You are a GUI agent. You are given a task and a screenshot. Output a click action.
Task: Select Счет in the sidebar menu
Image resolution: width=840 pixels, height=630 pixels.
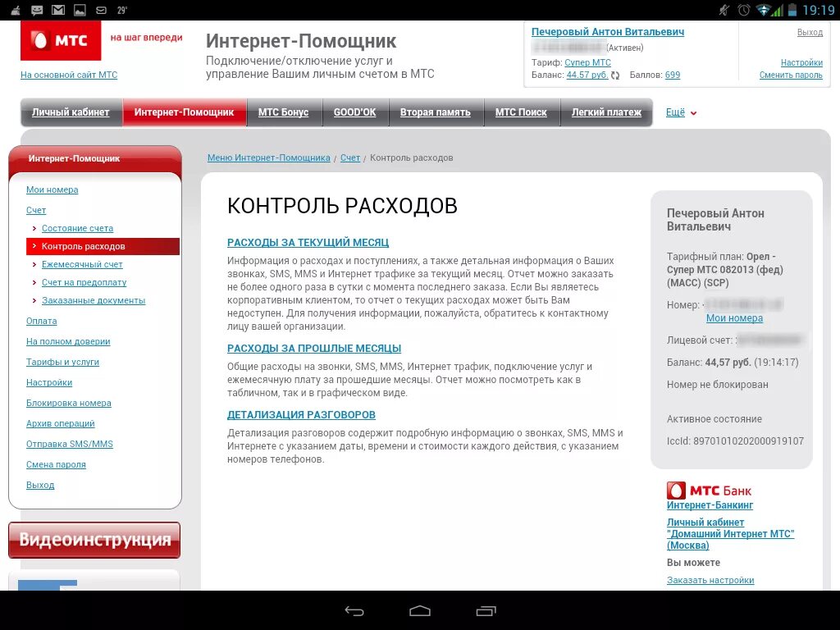click(36, 210)
